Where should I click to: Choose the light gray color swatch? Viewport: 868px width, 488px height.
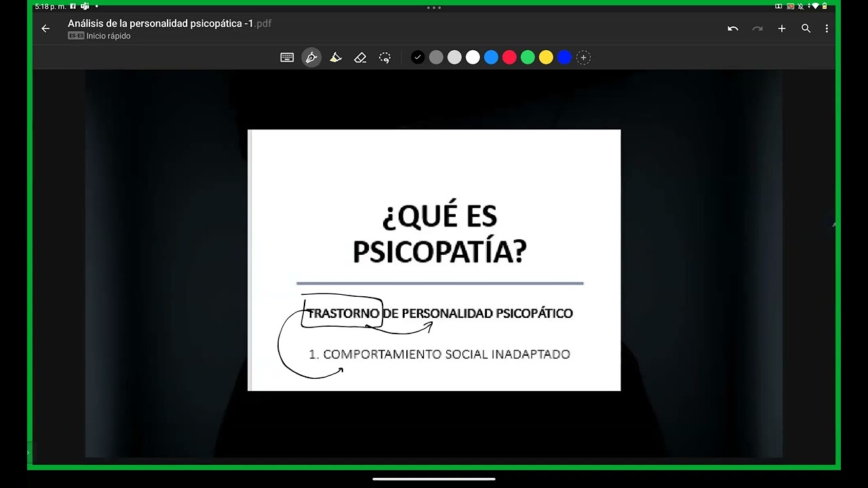pyautogui.click(x=454, y=58)
